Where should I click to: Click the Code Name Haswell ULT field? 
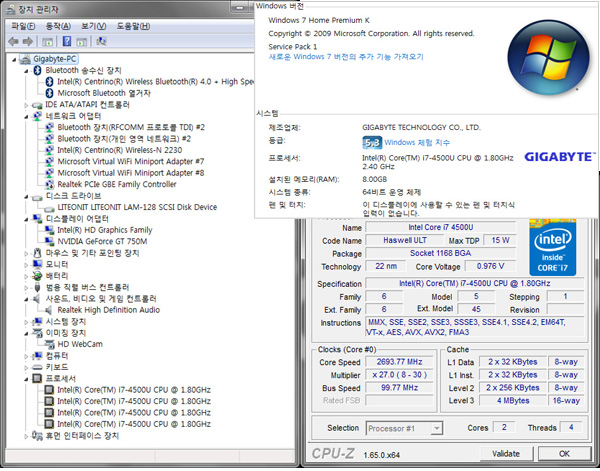(x=404, y=240)
